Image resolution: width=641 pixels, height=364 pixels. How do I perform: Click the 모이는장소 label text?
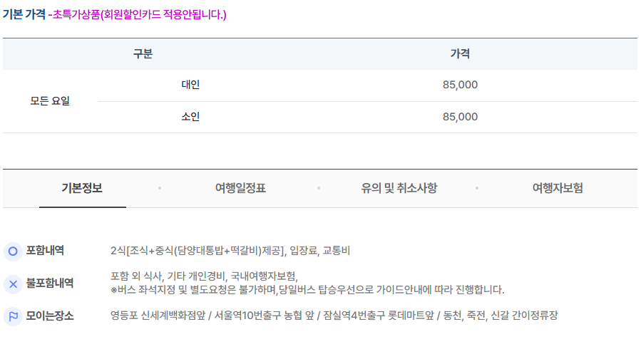coord(50,316)
